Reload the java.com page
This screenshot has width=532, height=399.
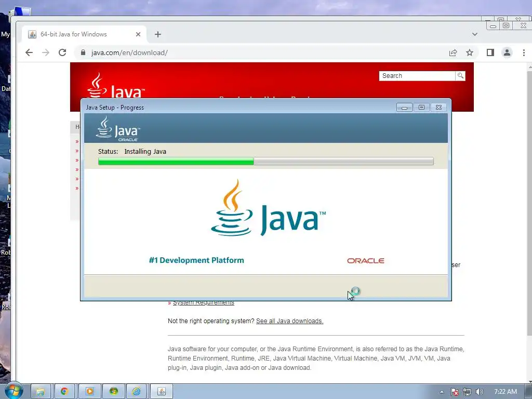click(x=62, y=52)
